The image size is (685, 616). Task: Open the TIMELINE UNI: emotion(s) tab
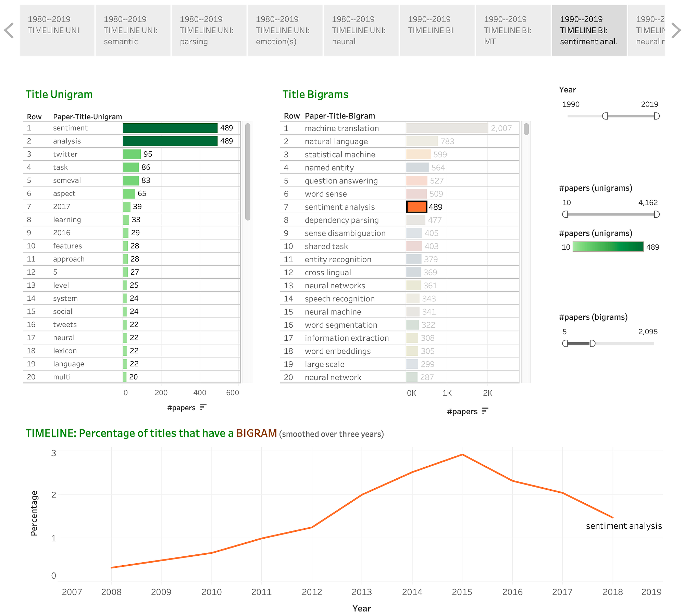(285, 30)
